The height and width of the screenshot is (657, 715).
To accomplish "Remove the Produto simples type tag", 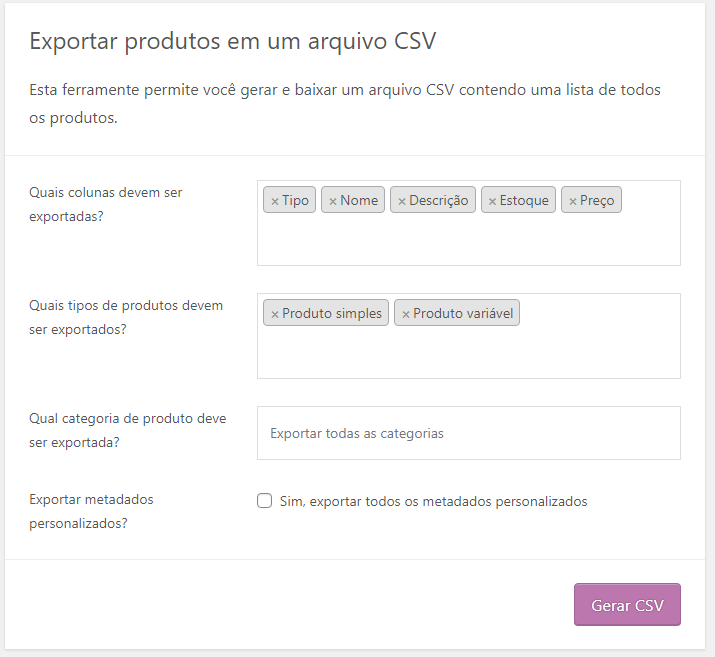I will tap(275, 314).
